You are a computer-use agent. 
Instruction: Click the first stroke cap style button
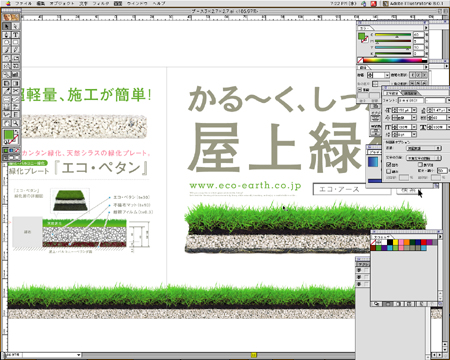click(412, 75)
